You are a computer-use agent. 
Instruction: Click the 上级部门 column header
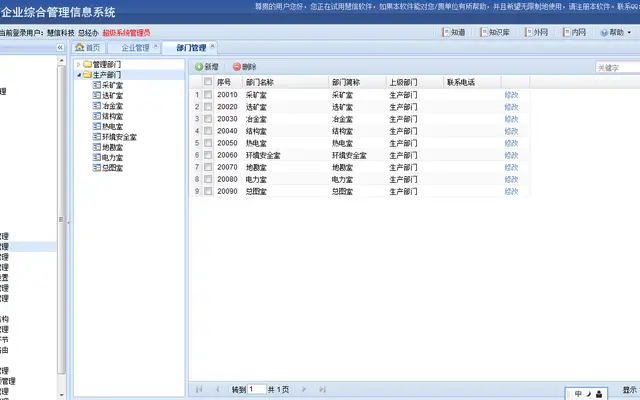[x=414, y=82]
